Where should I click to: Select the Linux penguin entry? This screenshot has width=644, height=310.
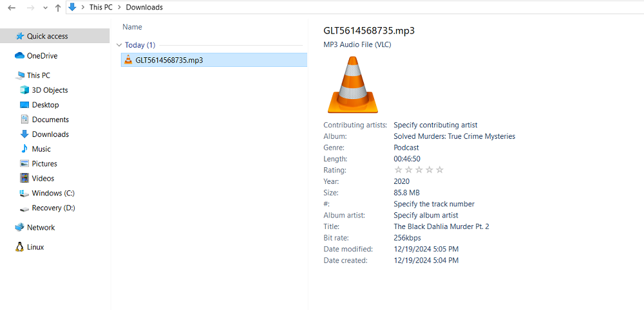(x=20, y=247)
